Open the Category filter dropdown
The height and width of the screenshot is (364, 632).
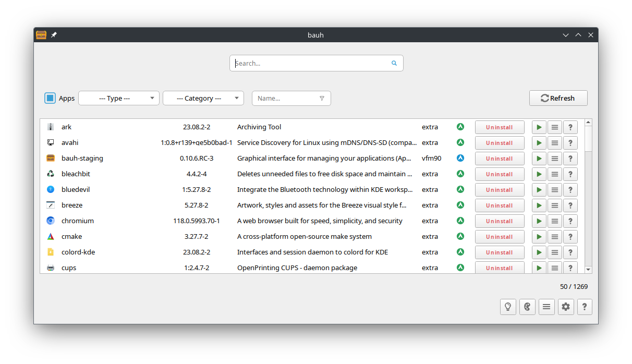(x=203, y=98)
